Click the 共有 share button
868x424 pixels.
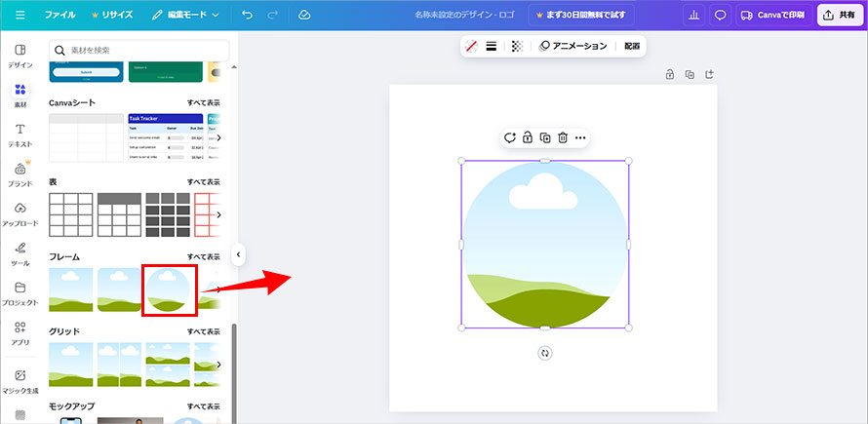[840, 15]
